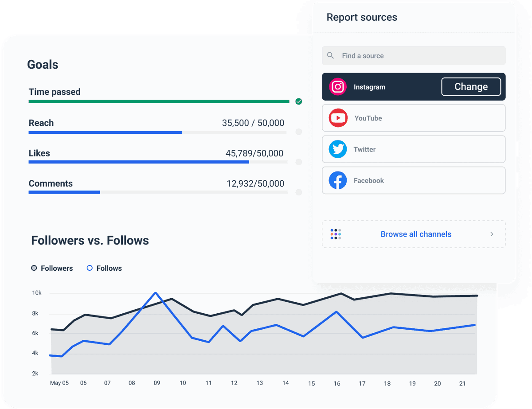Click the Change button for Instagram
This screenshot has width=532, height=409.
tap(471, 86)
